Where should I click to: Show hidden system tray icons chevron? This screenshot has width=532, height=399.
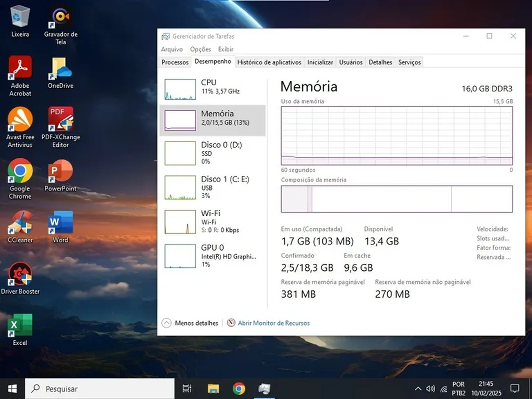pyautogui.click(x=418, y=389)
